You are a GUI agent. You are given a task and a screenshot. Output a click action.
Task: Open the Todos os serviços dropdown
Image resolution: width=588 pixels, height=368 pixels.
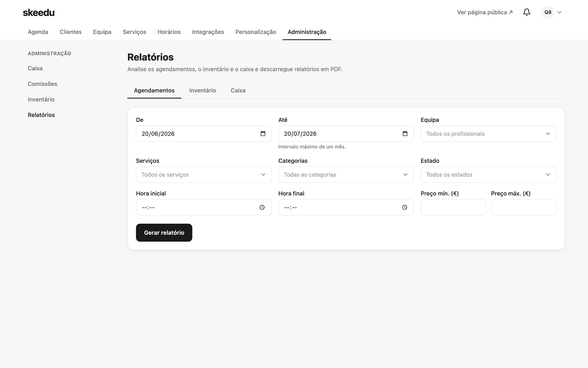[x=204, y=175]
